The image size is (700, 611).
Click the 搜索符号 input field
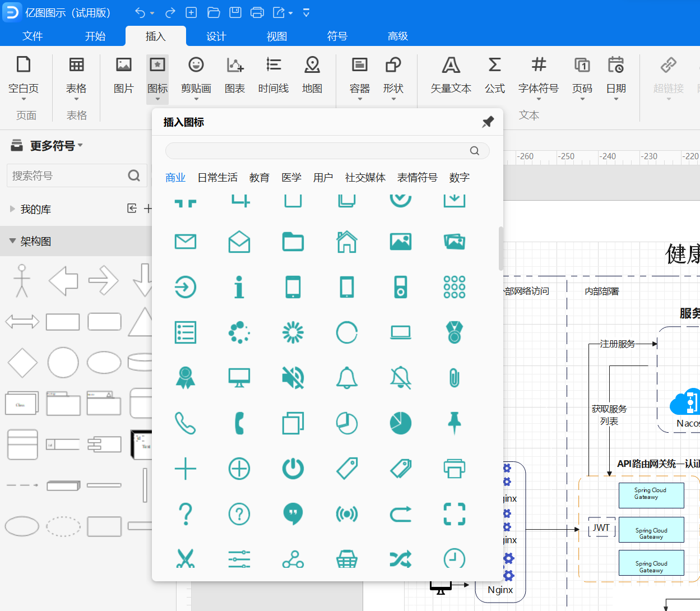(x=77, y=175)
